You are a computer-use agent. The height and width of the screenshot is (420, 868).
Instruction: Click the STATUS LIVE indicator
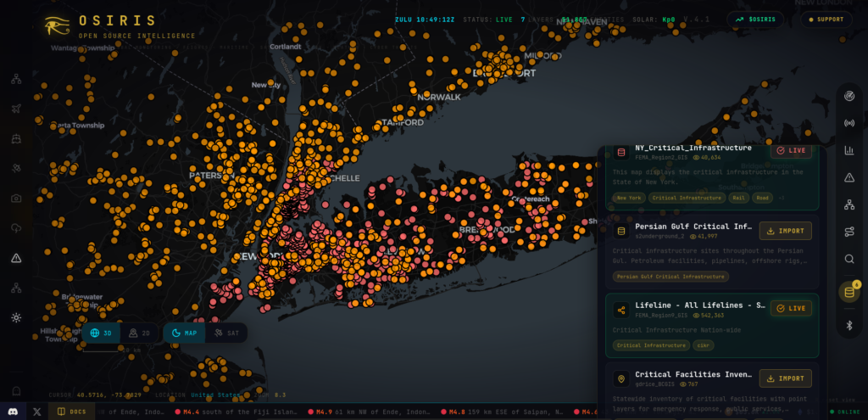tap(487, 20)
